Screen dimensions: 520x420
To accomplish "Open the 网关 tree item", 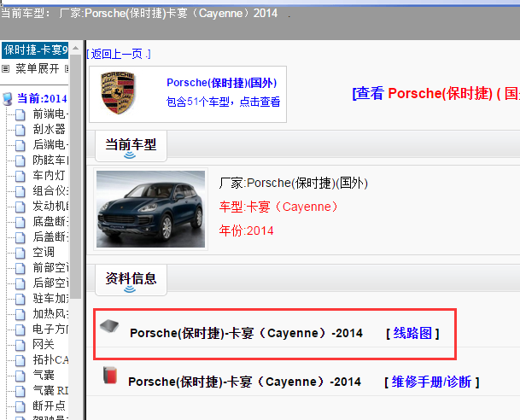I will click(x=44, y=344).
